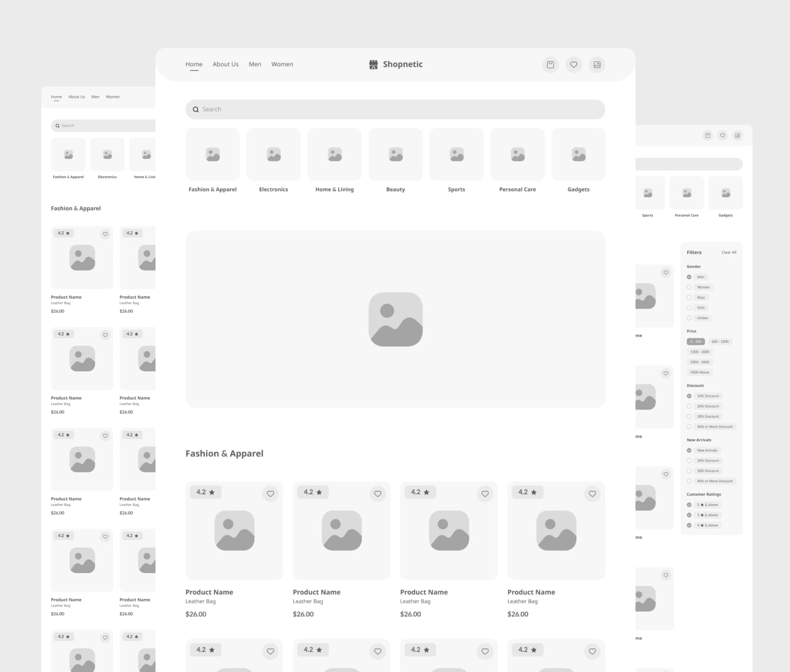Select the Unisex gender filter option
This screenshot has height=672, width=790.
coord(689,318)
